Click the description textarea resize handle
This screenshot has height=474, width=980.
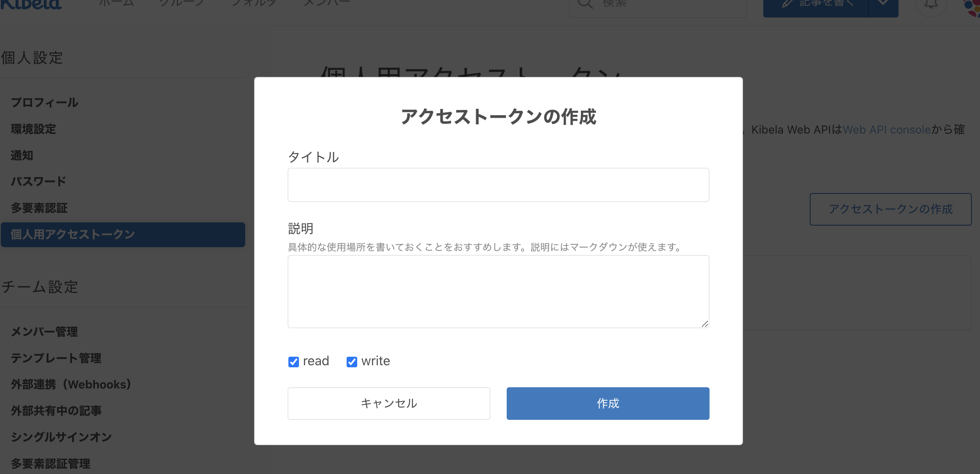point(705,324)
